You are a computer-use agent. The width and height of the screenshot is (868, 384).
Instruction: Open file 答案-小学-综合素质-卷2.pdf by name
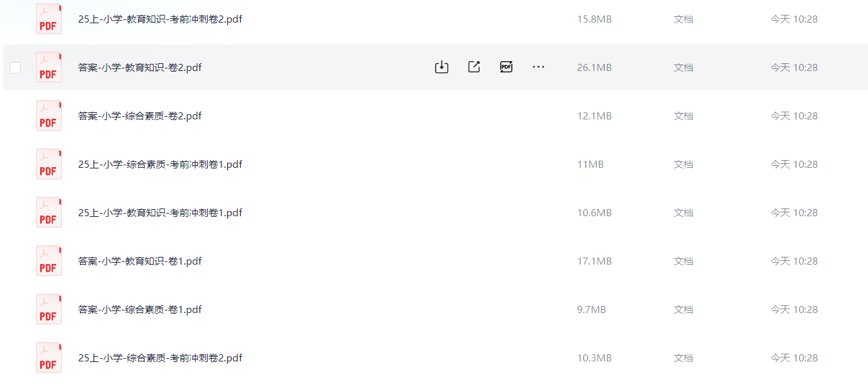tap(140, 116)
